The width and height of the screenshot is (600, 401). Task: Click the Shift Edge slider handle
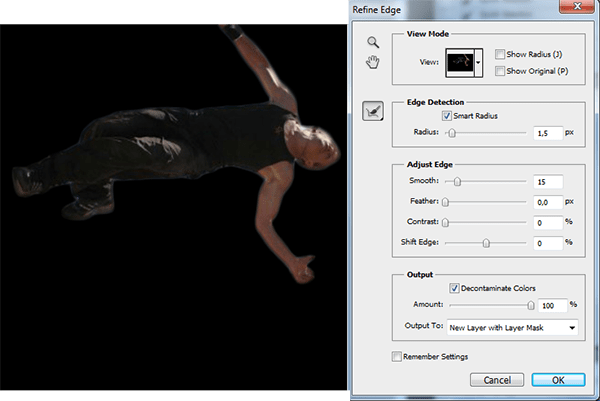coord(486,243)
